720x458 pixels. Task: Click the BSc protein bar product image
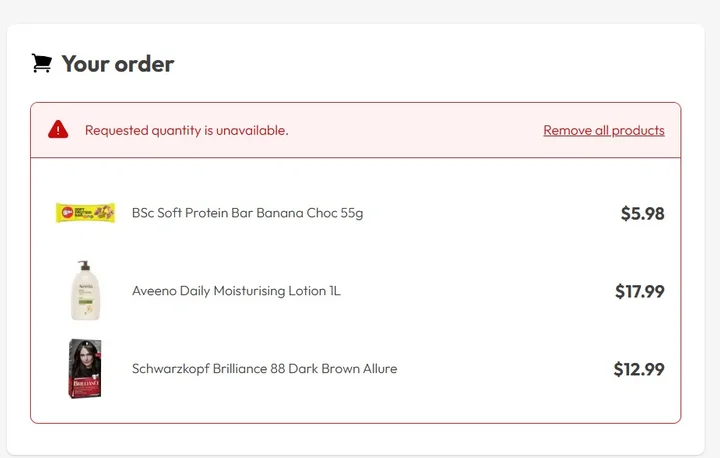click(85, 212)
